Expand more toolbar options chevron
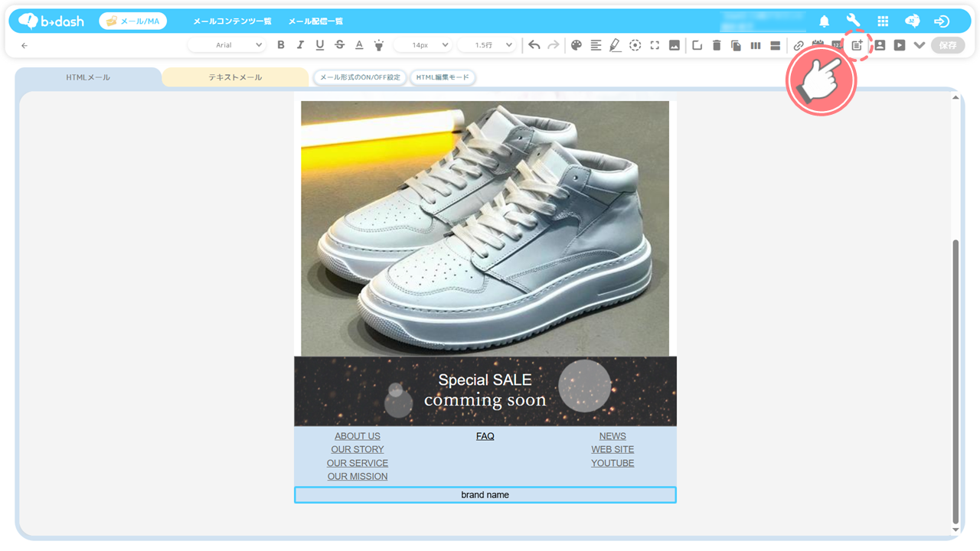The image size is (980, 551). point(920,45)
